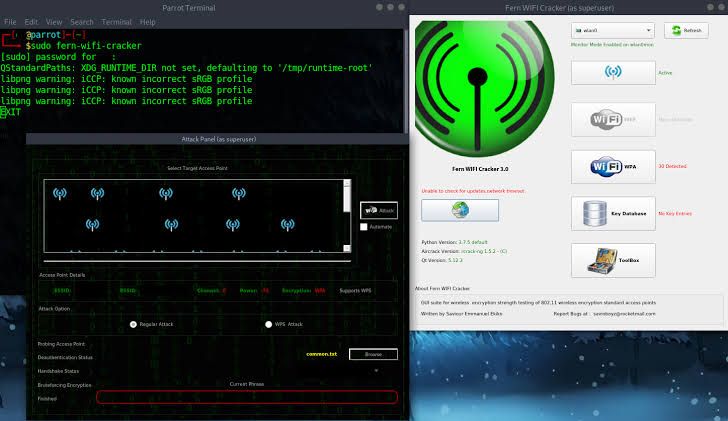Click the scan access points antenna button
This screenshot has width=728, height=421.
[613, 72]
